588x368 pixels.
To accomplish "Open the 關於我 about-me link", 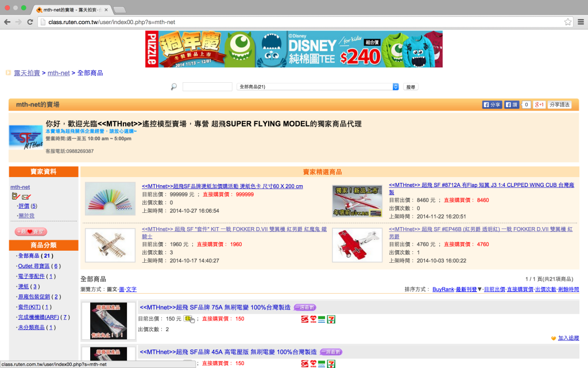I will tap(26, 216).
